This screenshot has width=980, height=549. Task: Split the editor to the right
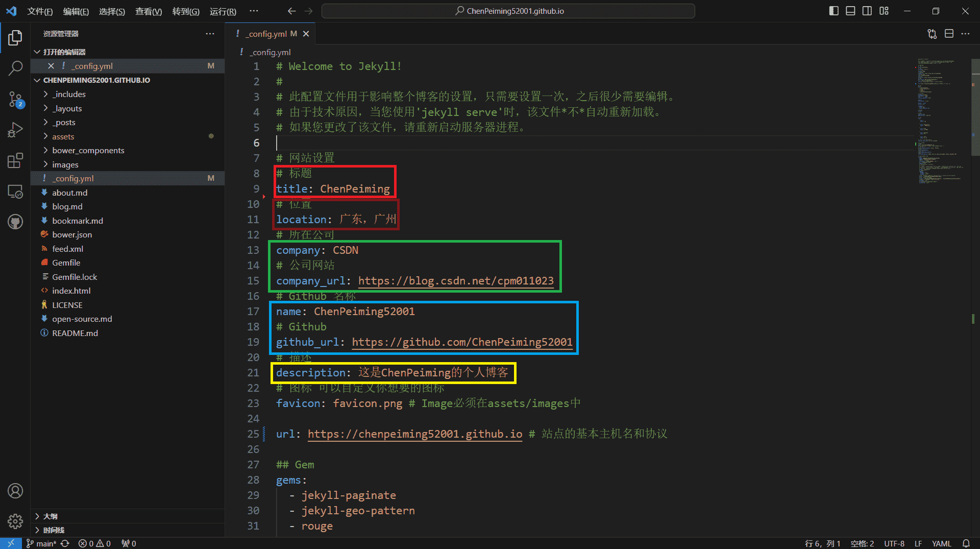pyautogui.click(x=949, y=34)
